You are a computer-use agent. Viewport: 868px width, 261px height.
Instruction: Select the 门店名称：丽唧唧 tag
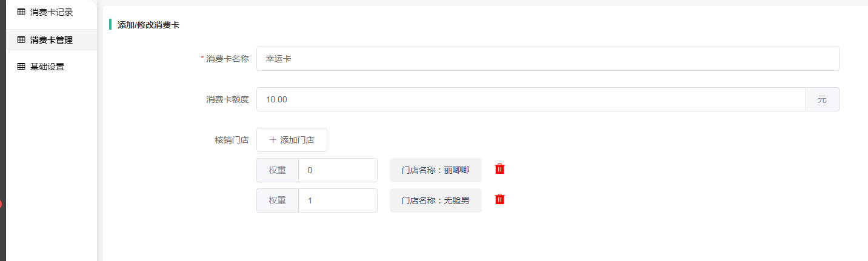pyautogui.click(x=435, y=170)
